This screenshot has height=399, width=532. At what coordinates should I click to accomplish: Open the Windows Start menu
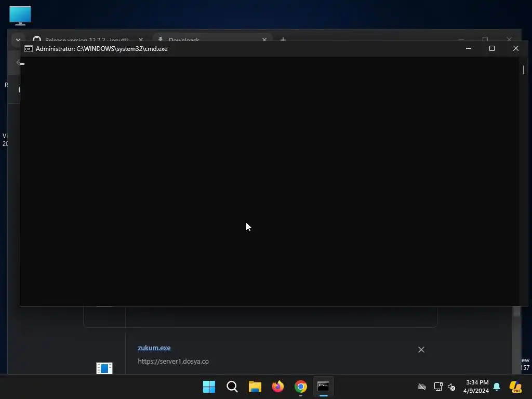tap(209, 387)
